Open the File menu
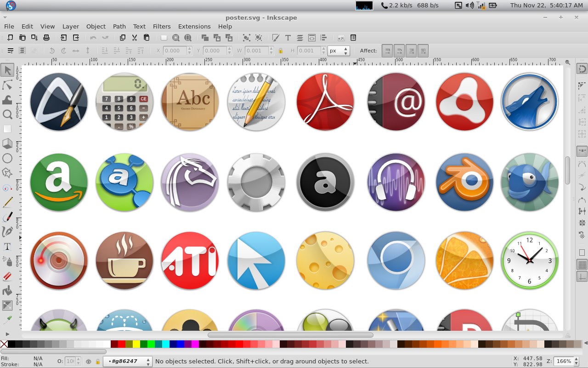Image resolution: width=588 pixels, height=368 pixels. click(9, 26)
